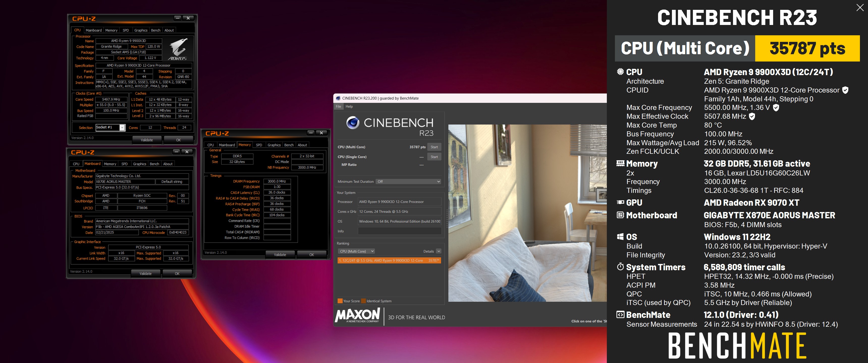The width and height of the screenshot is (868, 363).
Task: Click the 35787 pts score banner
Action: click(807, 48)
